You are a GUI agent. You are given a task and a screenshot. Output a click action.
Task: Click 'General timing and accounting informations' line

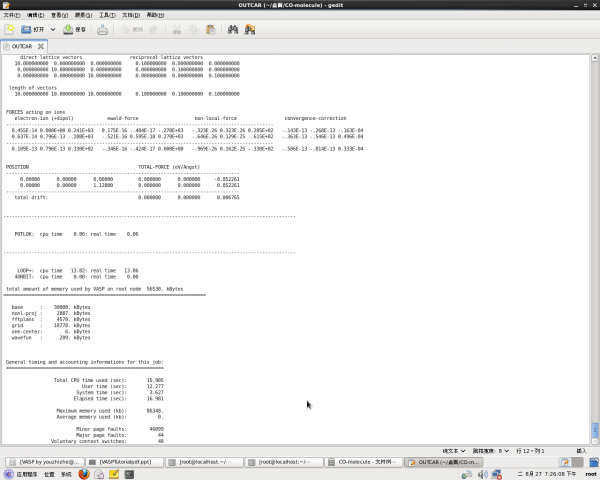point(85,362)
